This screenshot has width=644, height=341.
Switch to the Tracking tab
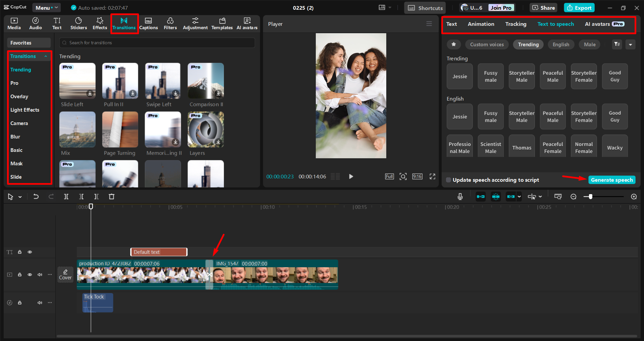[x=516, y=24]
